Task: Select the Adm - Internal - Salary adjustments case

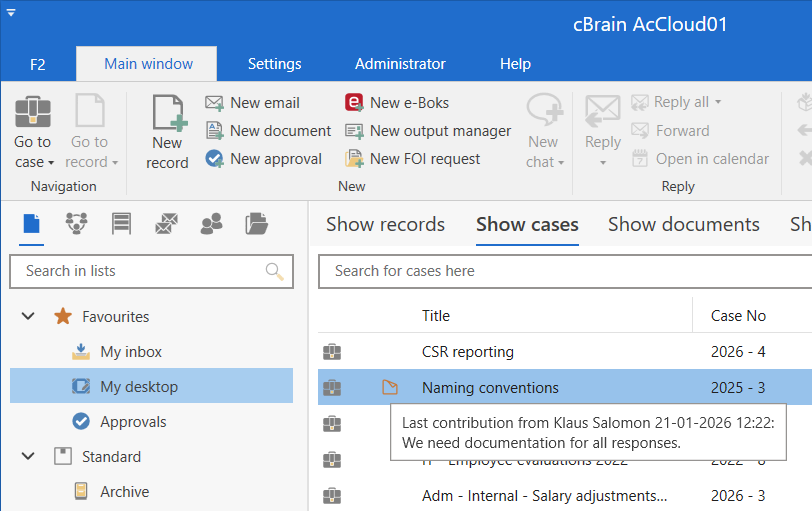Action: 544,496
